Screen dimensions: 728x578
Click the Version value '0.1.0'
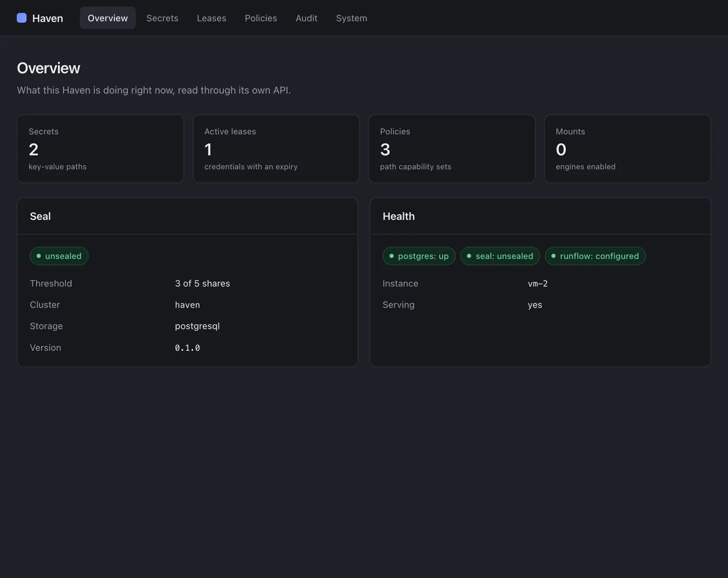pyautogui.click(x=187, y=348)
